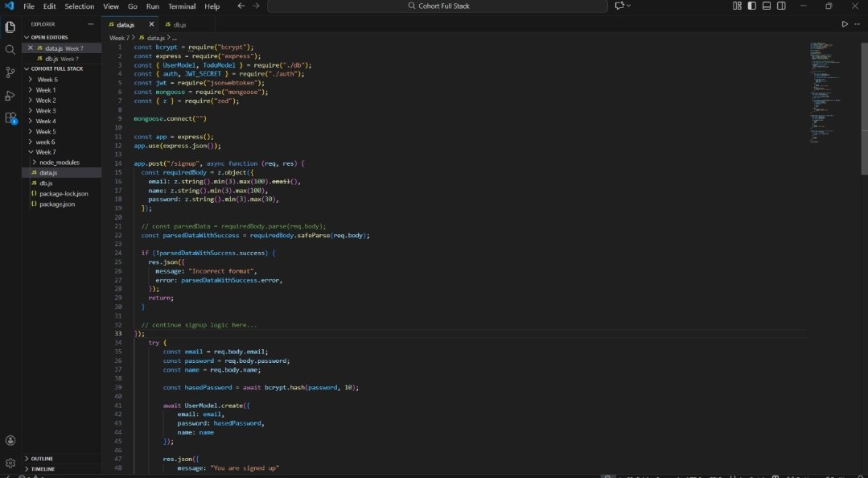Open the Run and Debug view

10,96
